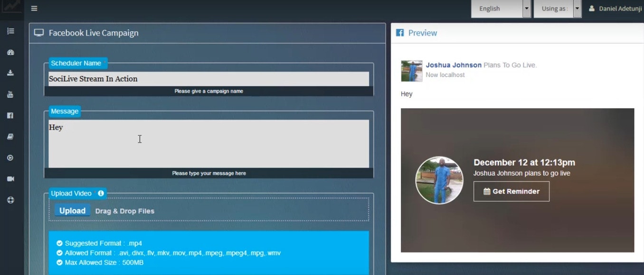
Task: Click the Suggested Format checkmark icon
Action: tap(59, 243)
